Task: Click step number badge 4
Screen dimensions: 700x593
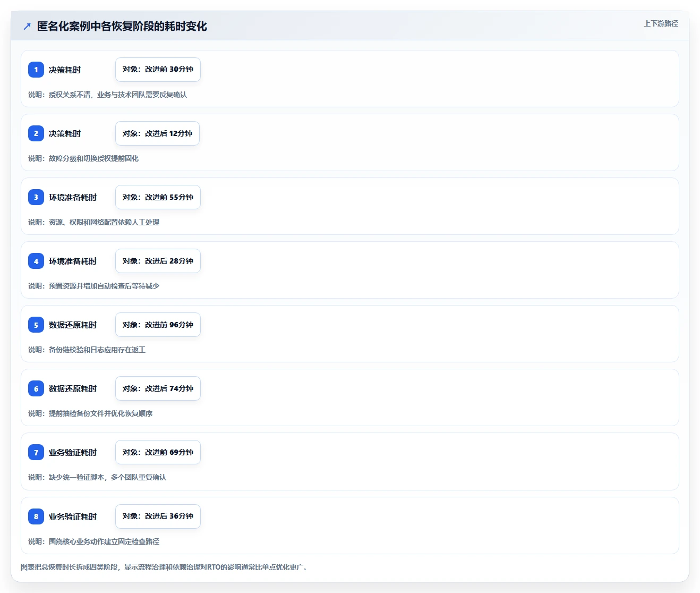Action: pos(36,261)
